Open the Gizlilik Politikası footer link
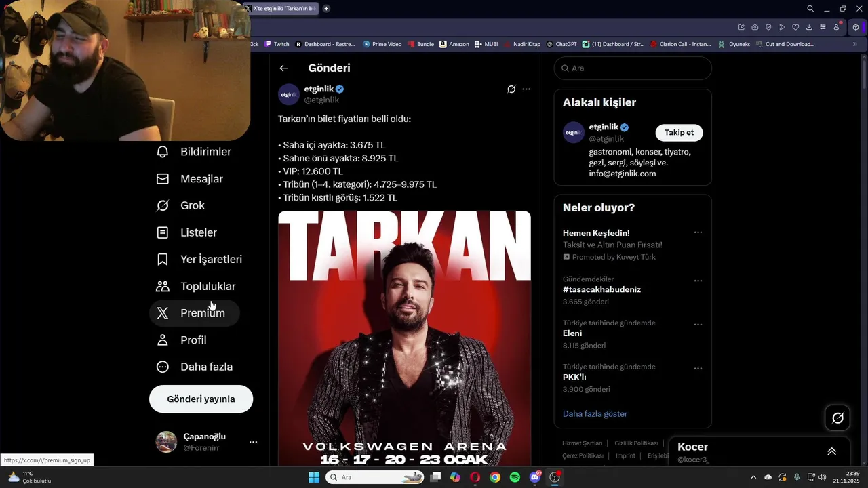Image resolution: width=868 pixels, height=488 pixels. click(x=636, y=443)
